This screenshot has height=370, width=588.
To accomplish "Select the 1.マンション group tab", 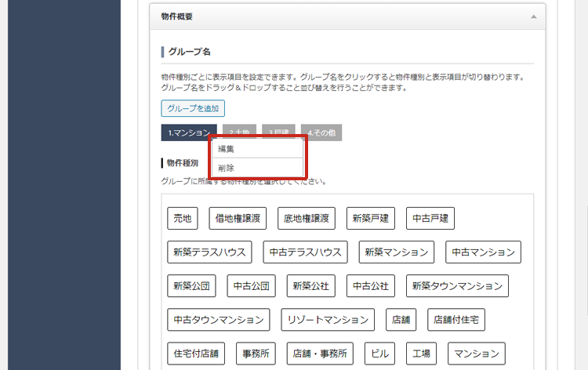I will tap(188, 133).
